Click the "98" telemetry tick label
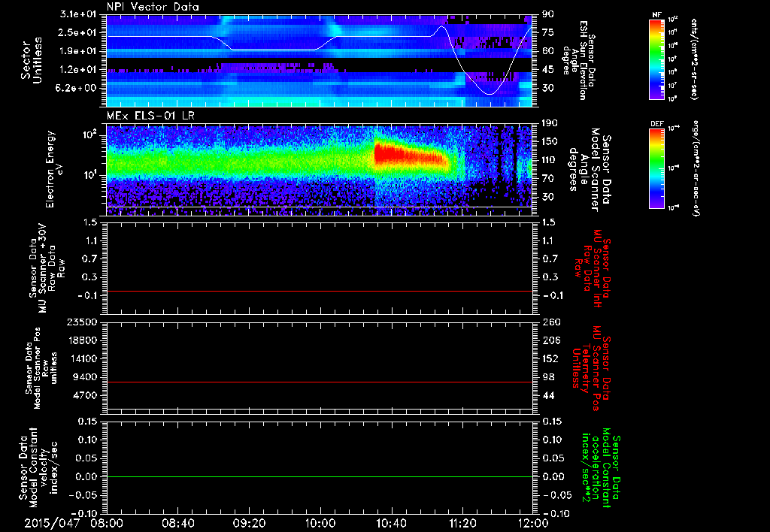 point(548,377)
